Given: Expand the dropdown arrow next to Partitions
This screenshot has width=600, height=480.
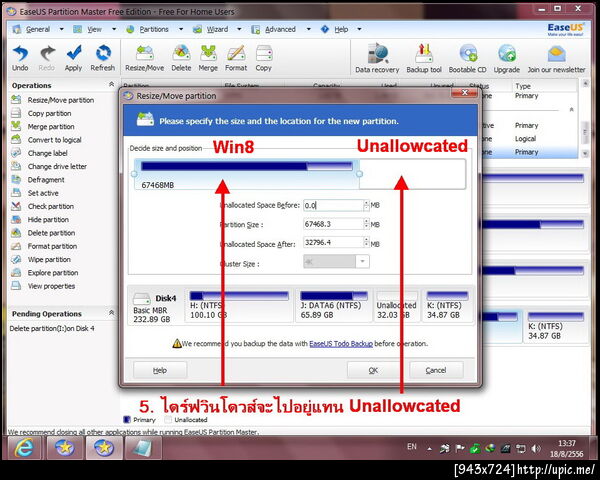Looking at the screenshot, I should 181,29.
